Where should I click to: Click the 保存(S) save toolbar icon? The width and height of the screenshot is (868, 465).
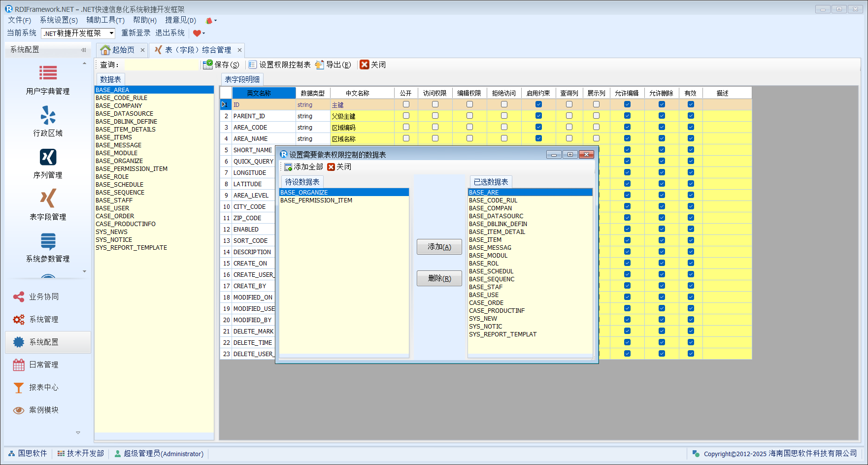pos(208,65)
